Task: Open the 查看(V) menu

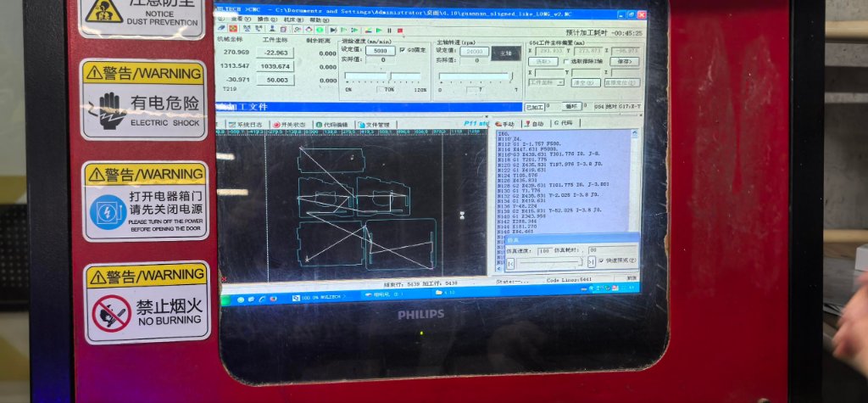Action: click(241, 20)
